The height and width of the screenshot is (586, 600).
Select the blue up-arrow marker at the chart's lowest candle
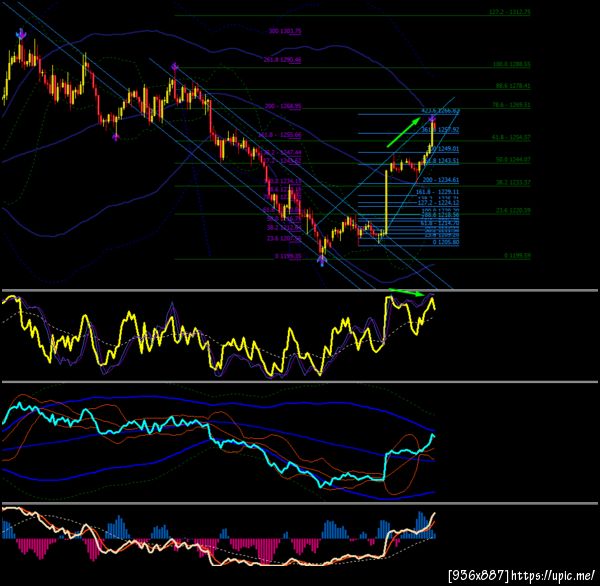pos(322,261)
